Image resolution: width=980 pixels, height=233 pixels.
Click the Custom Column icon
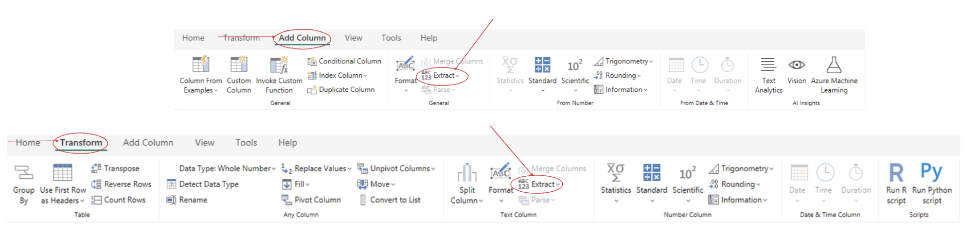coord(239,65)
